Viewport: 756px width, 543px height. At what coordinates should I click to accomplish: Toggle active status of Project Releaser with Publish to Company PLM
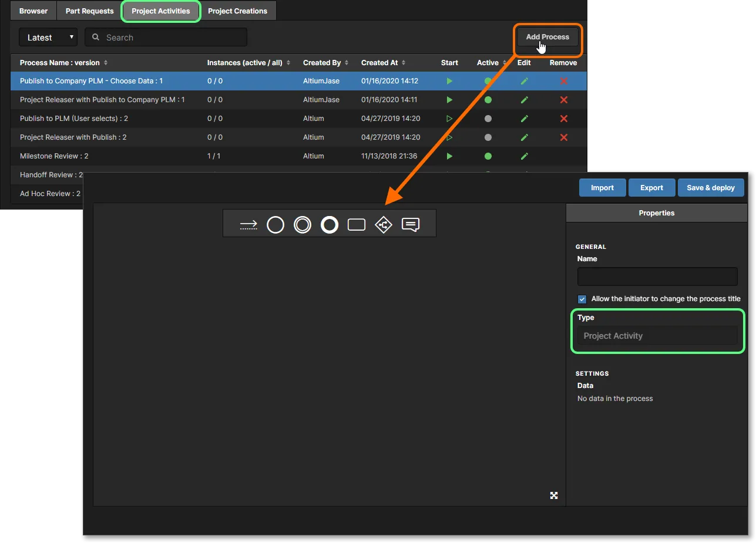point(488,100)
